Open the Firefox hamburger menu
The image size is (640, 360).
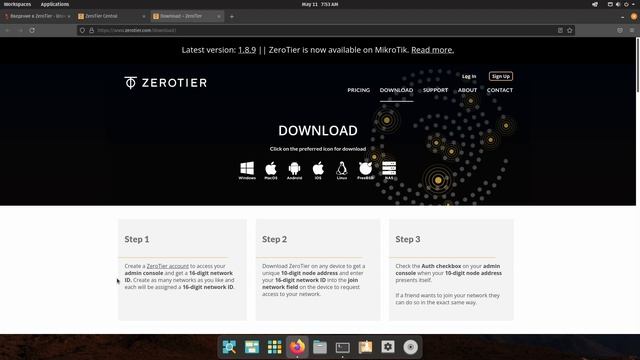pos(632,30)
